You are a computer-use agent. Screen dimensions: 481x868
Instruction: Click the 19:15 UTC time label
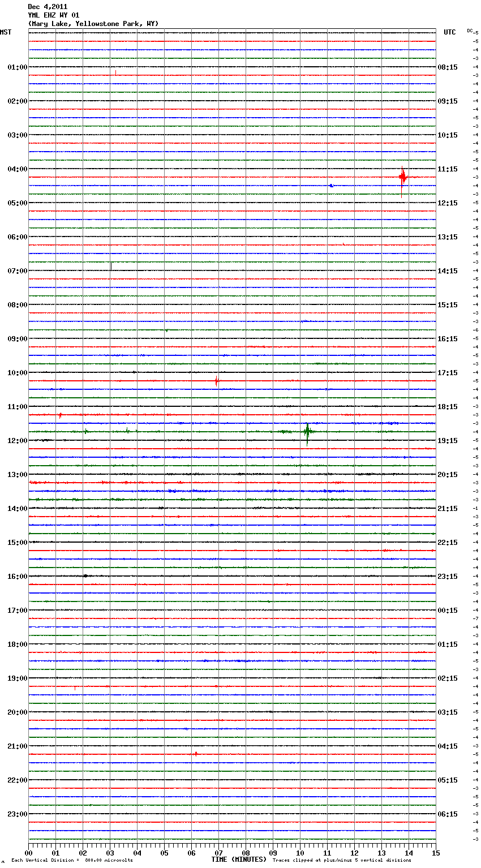click(448, 441)
